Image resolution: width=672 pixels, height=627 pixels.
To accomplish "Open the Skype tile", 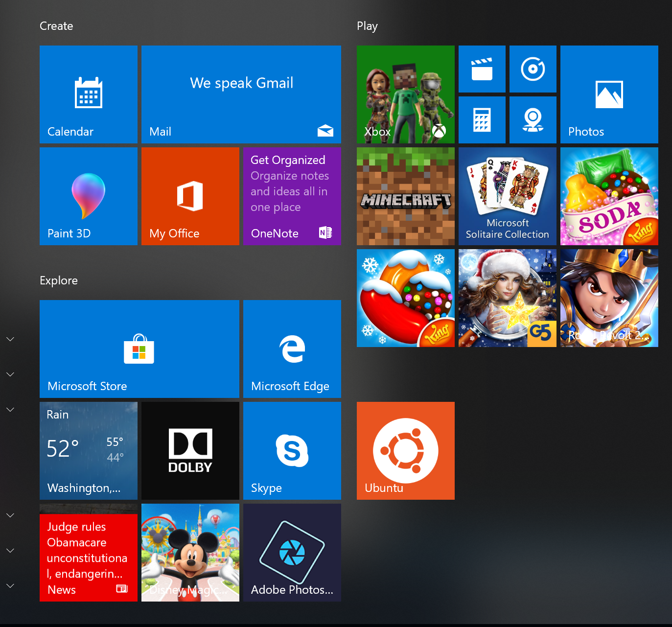I will click(x=292, y=451).
